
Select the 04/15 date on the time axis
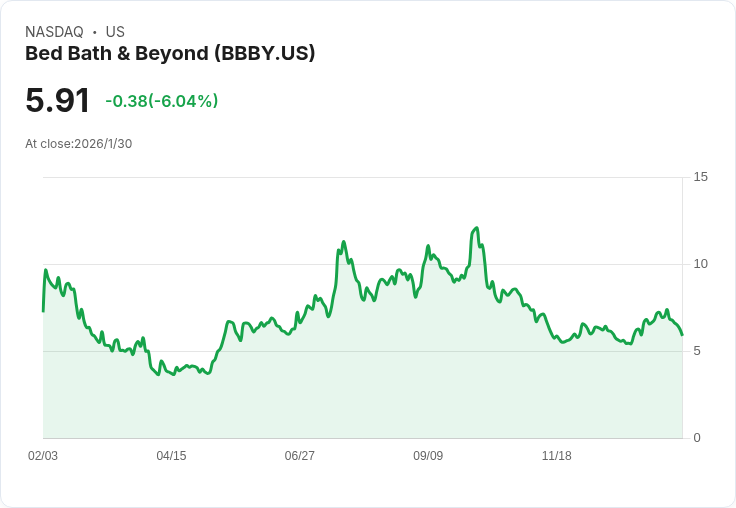pyautogui.click(x=171, y=456)
